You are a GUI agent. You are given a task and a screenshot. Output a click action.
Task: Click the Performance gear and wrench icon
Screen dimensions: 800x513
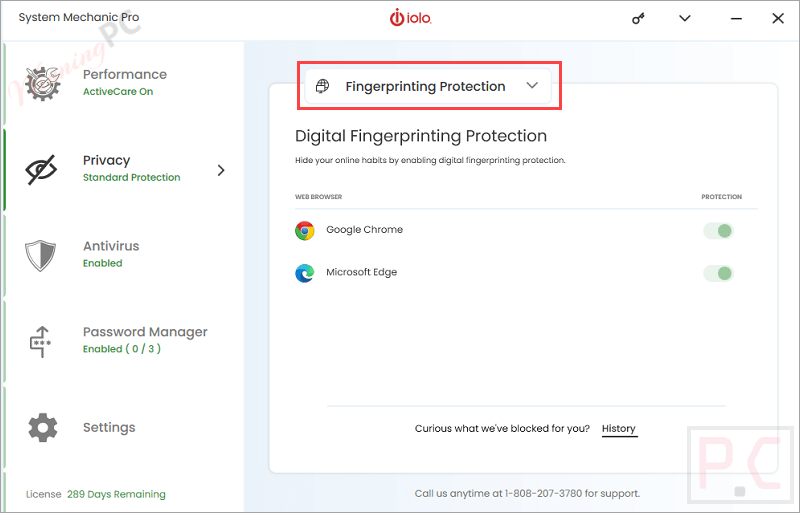[x=42, y=83]
